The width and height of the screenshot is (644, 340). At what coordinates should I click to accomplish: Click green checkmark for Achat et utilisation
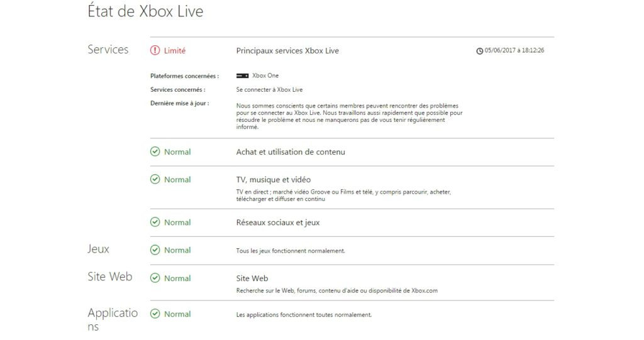tap(155, 151)
